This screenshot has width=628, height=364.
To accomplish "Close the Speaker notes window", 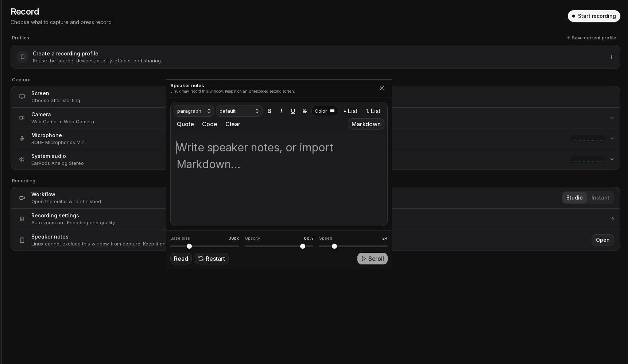I will pos(382,88).
